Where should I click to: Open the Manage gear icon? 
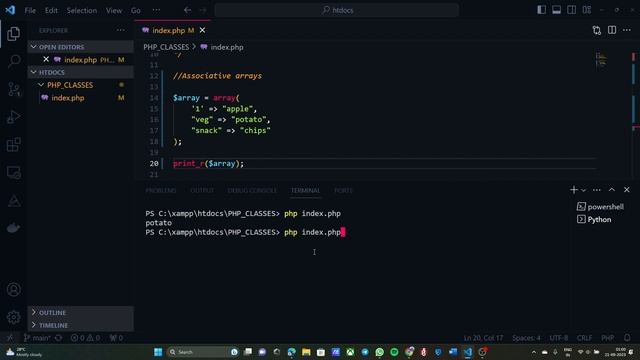coord(13,317)
